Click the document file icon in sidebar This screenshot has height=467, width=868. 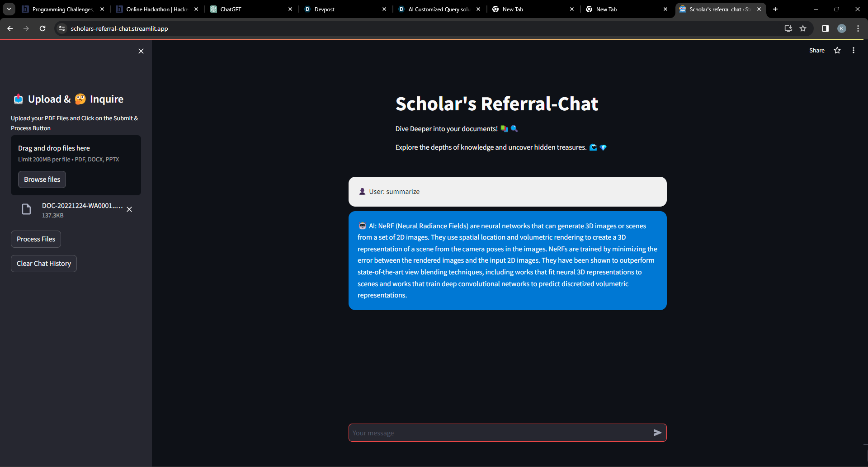coord(26,209)
